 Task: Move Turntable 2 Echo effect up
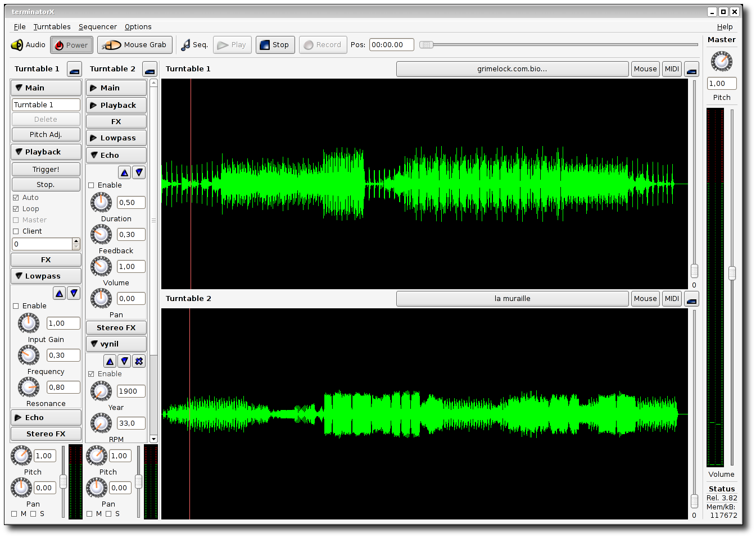(125, 172)
